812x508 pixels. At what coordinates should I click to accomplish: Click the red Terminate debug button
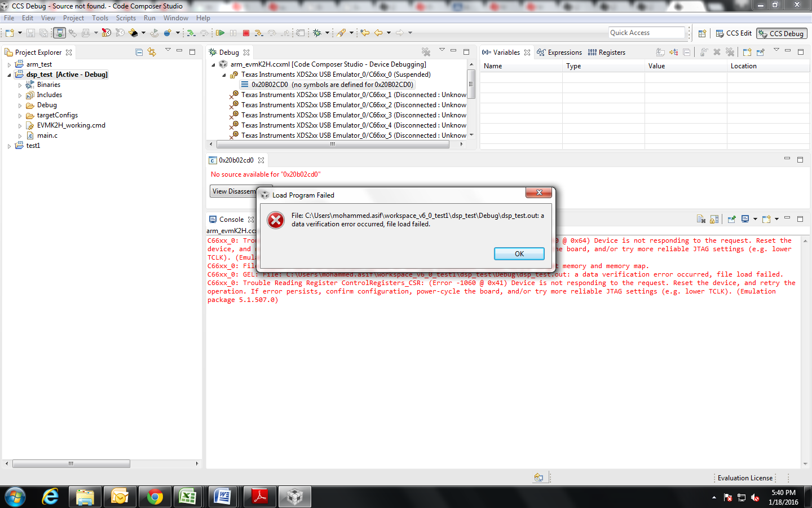pyautogui.click(x=246, y=33)
